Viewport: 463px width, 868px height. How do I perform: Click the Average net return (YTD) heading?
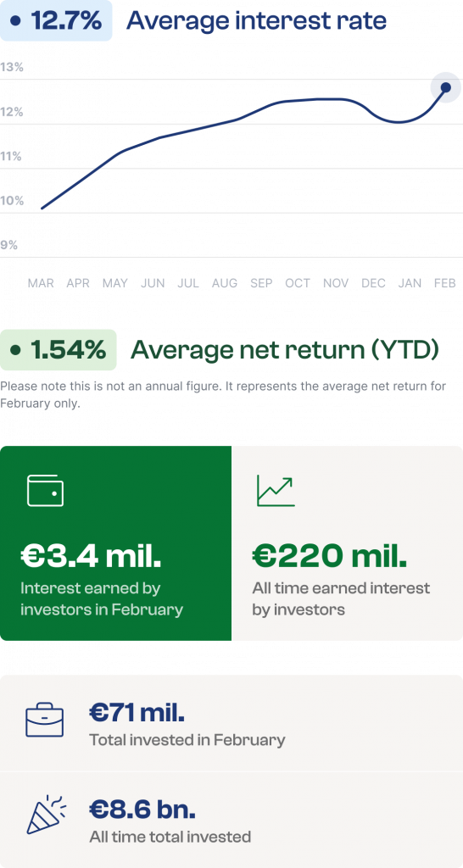[285, 350]
